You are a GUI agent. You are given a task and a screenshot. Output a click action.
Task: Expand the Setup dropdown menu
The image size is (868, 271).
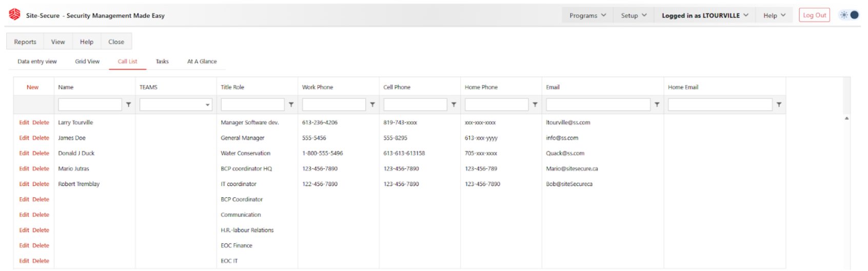click(634, 15)
